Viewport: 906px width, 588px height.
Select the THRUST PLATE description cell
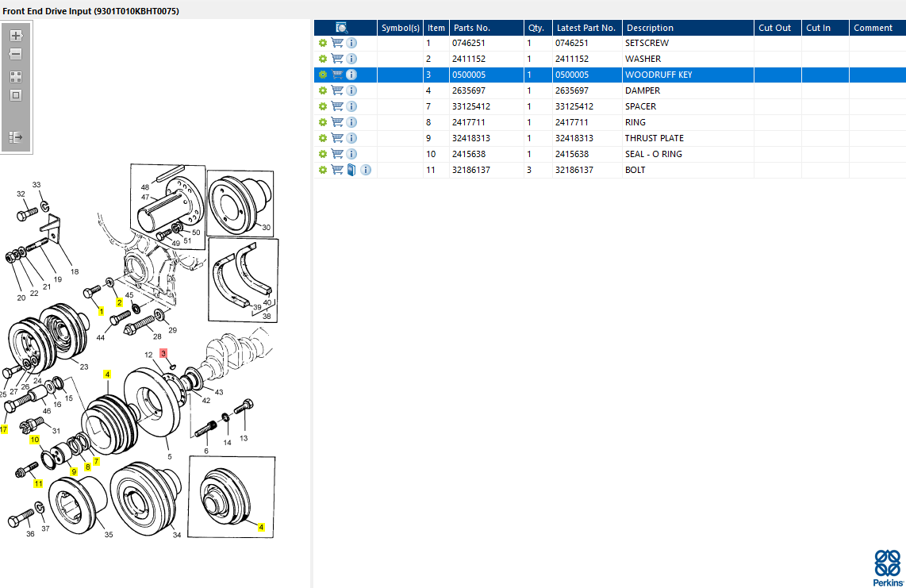pos(688,138)
